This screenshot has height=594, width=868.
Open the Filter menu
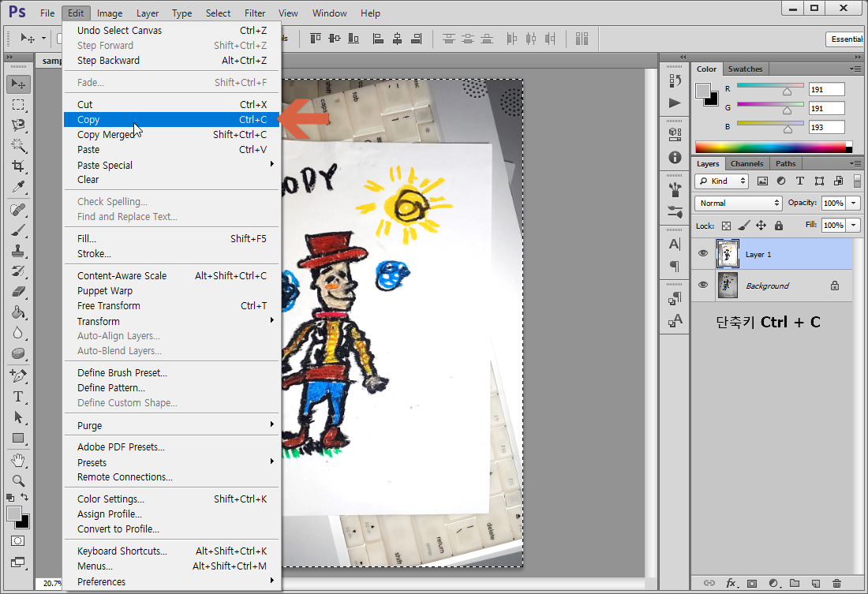(x=255, y=13)
